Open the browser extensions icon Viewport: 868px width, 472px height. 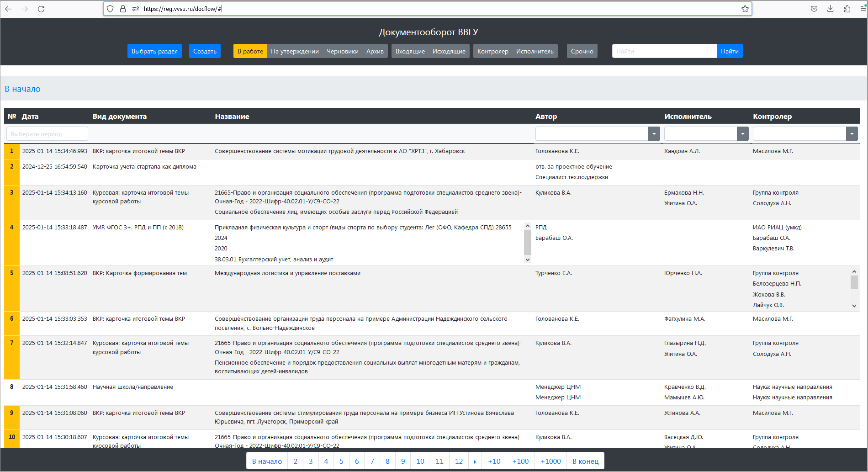point(847,9)
